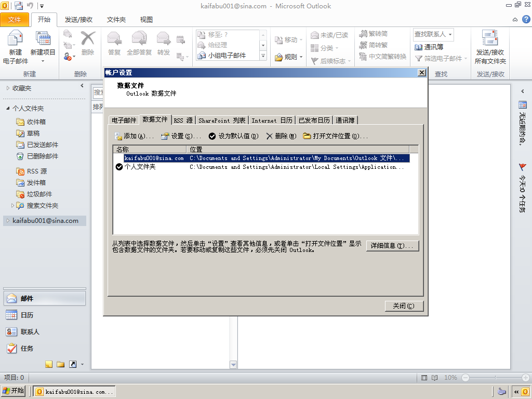The image size is (532, 399).
Task: Click the Reply (答复) icon
Action: point(114,43)
